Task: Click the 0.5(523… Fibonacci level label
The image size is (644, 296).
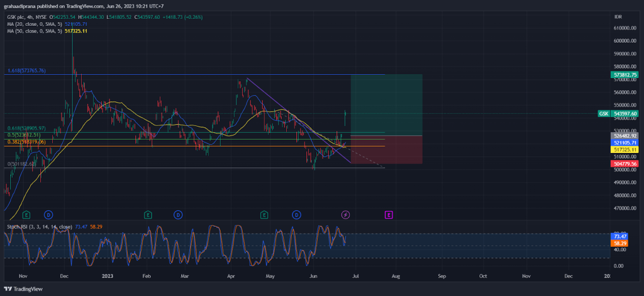Action: tap(25, 135)
